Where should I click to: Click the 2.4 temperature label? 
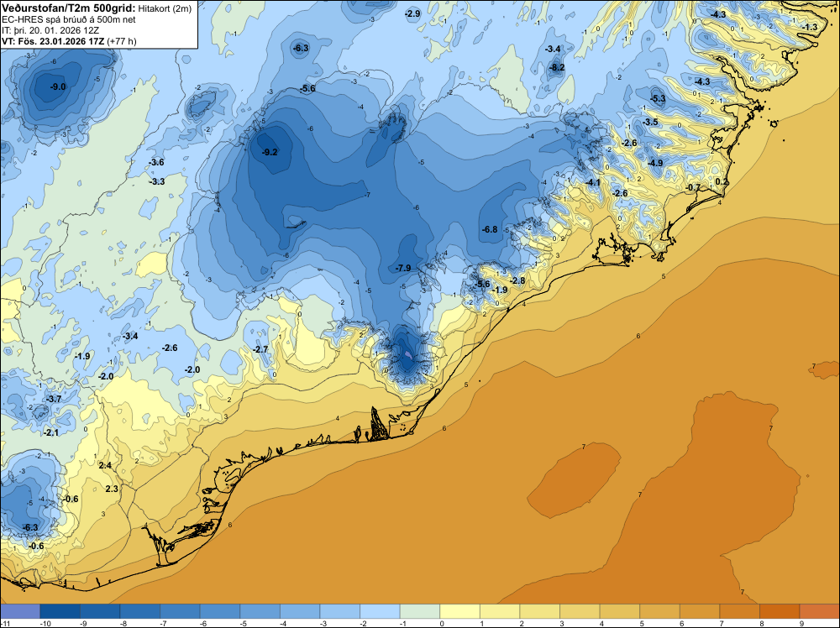pos(105,465)
